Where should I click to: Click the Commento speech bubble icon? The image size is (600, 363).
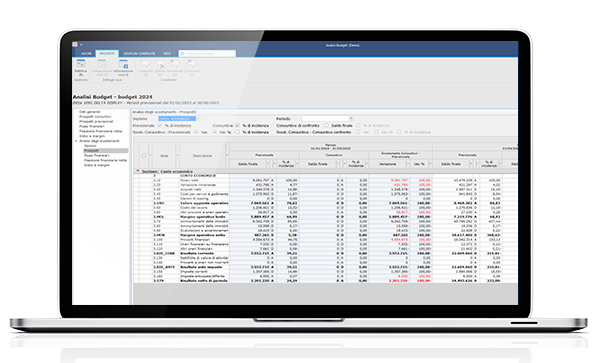145,64
